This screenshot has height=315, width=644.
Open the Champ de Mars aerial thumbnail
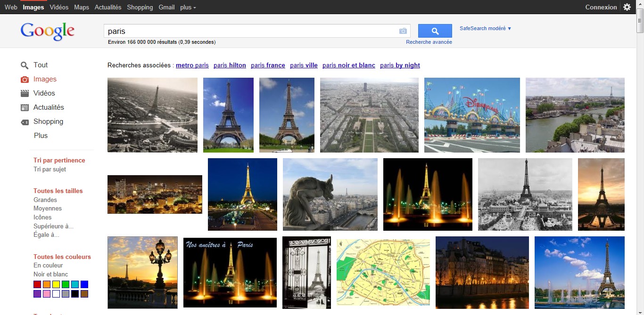click(x=369, y=115)
